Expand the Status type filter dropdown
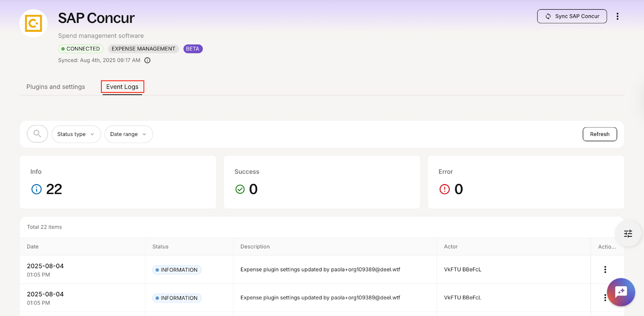The height and width of the screenshot is (316, 644). 76,134
